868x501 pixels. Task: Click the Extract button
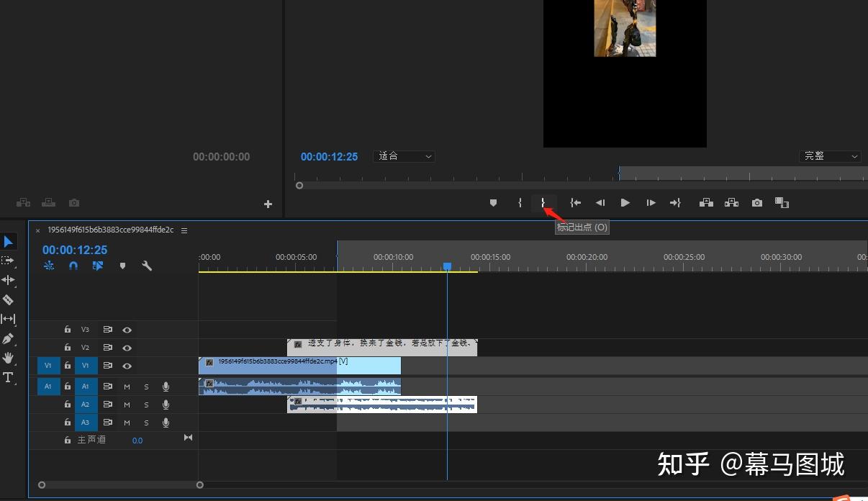tap(731, 203)
